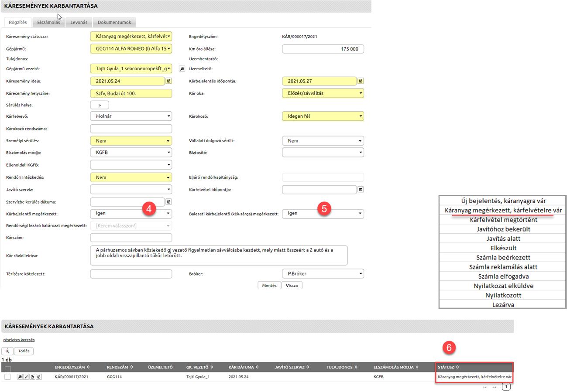Open the Kárbejelentő megérkezett dropdown

(131, 214)
